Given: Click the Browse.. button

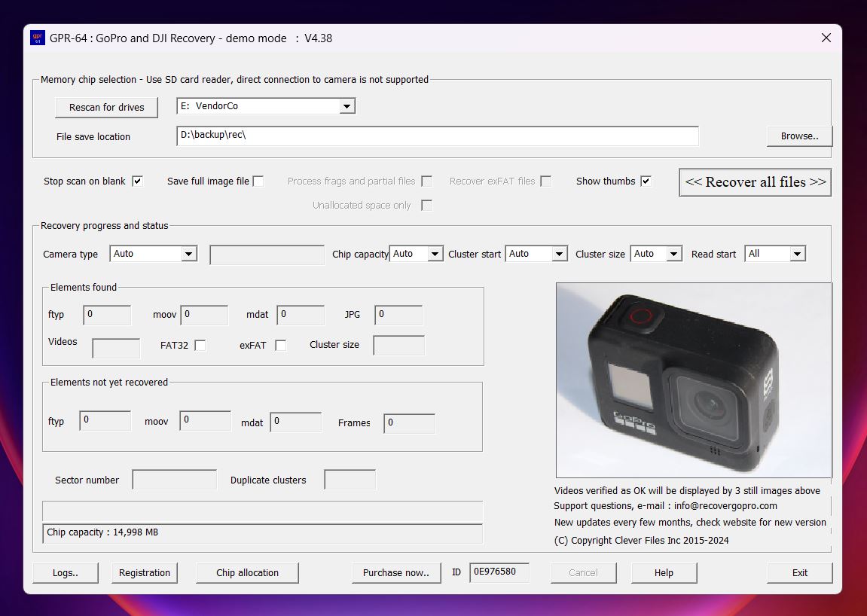Looking at the screenshot, I should pos(799,136).
